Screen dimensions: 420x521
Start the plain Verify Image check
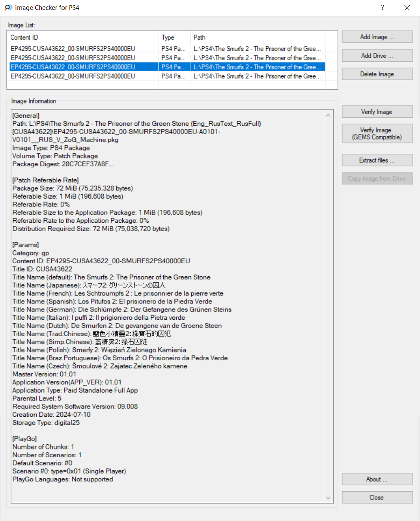pos(377,112)
